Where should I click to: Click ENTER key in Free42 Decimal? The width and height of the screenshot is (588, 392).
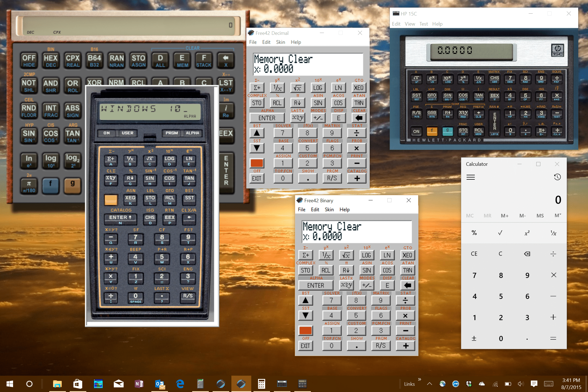(x=267, y=118)
